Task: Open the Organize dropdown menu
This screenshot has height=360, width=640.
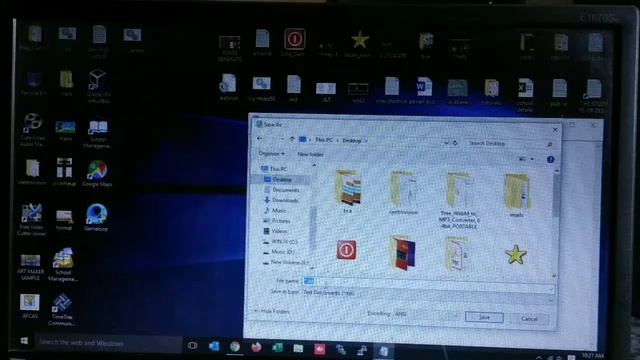Action: pyautogui.click(x=271, y=154)
